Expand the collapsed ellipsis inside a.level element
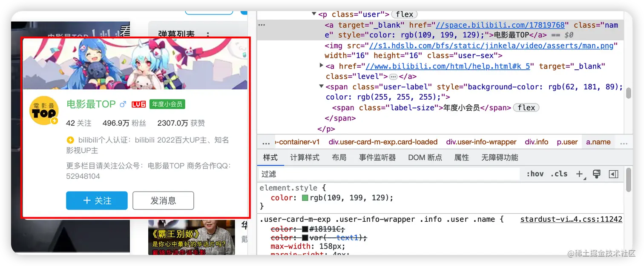 tap(393, 77)
